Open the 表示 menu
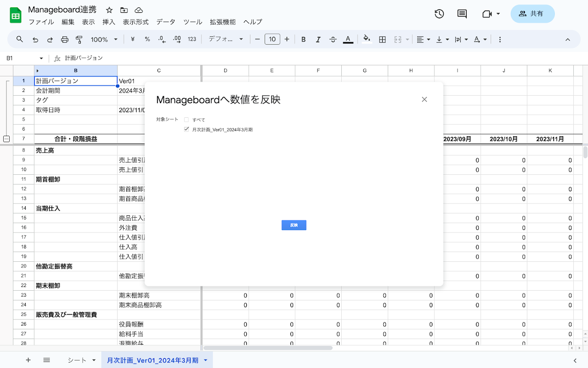 [89, 22]
